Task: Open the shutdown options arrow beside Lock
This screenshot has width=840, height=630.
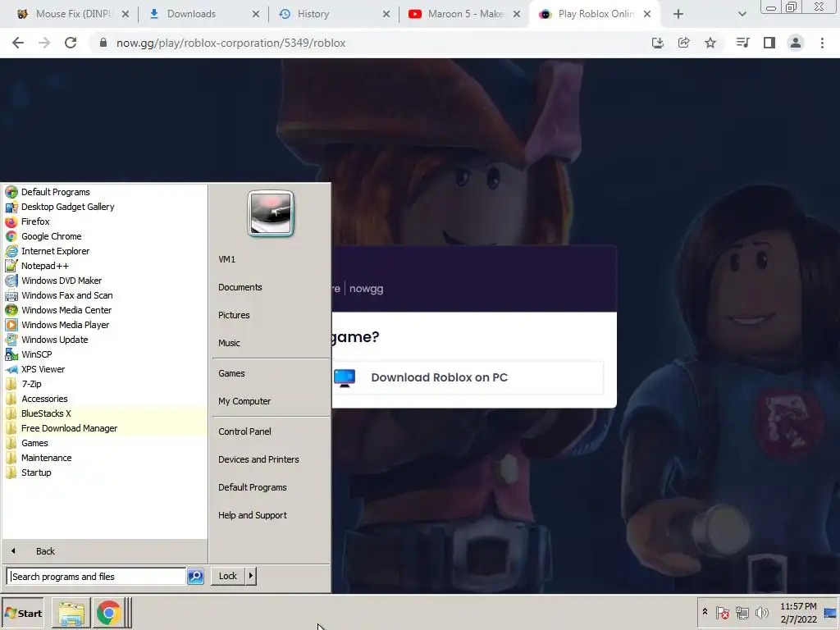Action: (x=251, y=576)
